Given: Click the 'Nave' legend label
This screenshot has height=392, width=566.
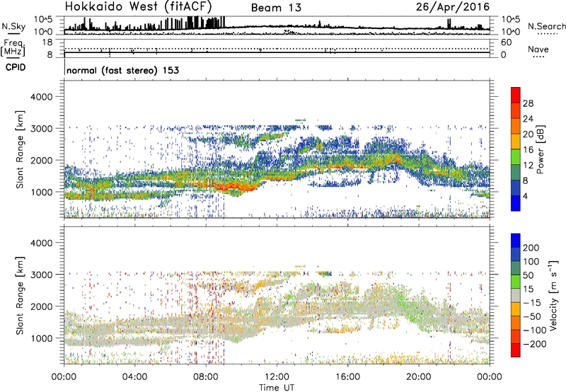Looking at the screenshot, I should (538, 49).
